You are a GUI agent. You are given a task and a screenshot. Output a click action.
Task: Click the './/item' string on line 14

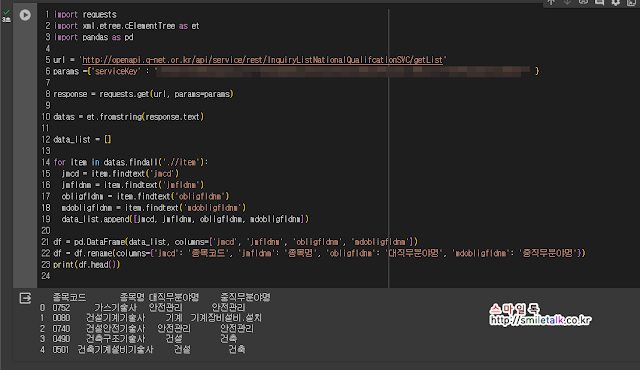pyautogui.click(x=182, y=162)
